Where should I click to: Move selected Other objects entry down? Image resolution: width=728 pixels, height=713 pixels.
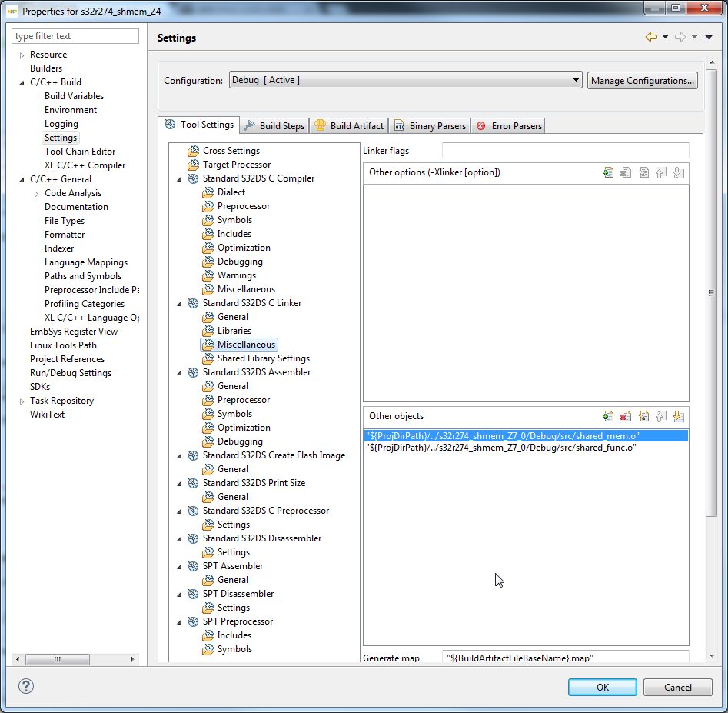pyautogui.click(x=678, y=416)
